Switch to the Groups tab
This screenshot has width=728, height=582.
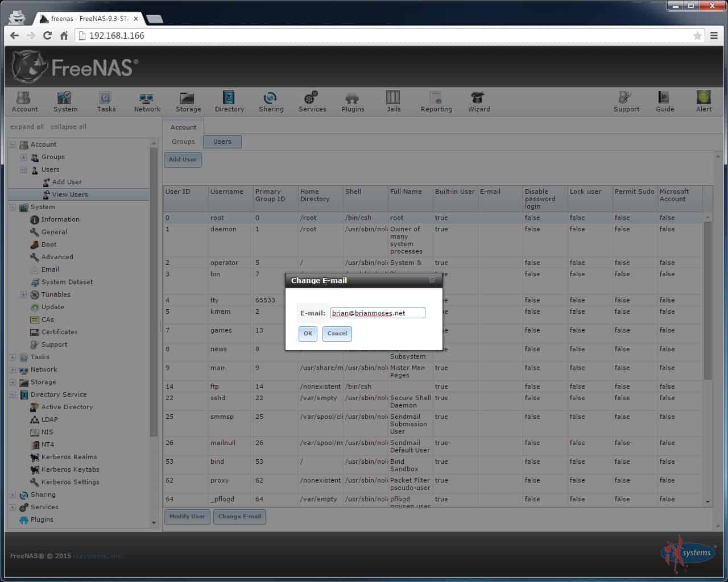[183, 142]
